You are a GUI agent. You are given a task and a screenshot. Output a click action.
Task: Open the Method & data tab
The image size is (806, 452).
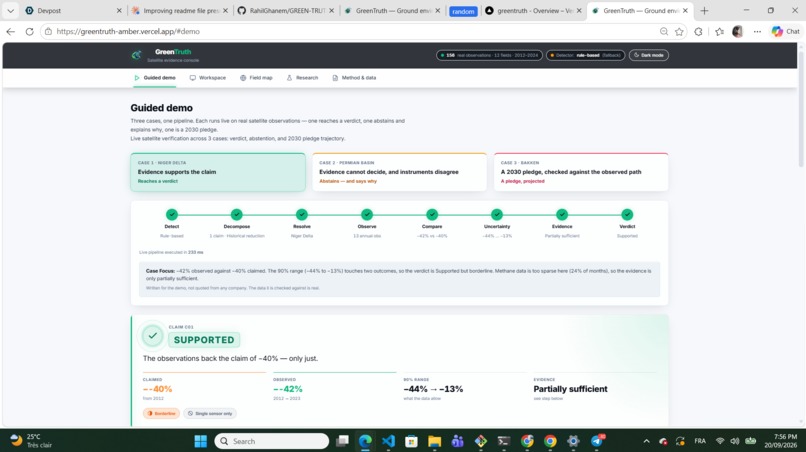pyautogui.click(x=354, y=78)
